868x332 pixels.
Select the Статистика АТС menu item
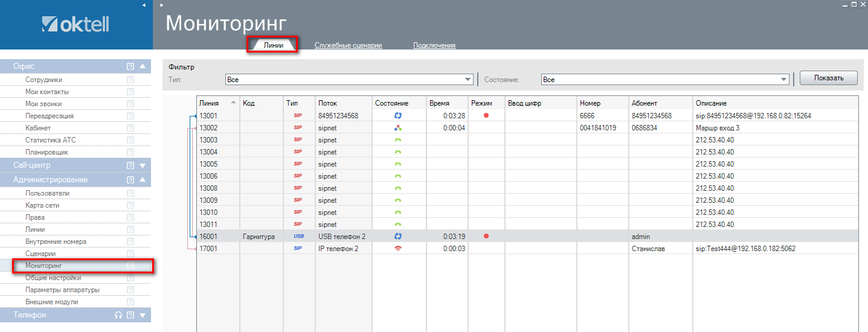(x=51, y=140)
